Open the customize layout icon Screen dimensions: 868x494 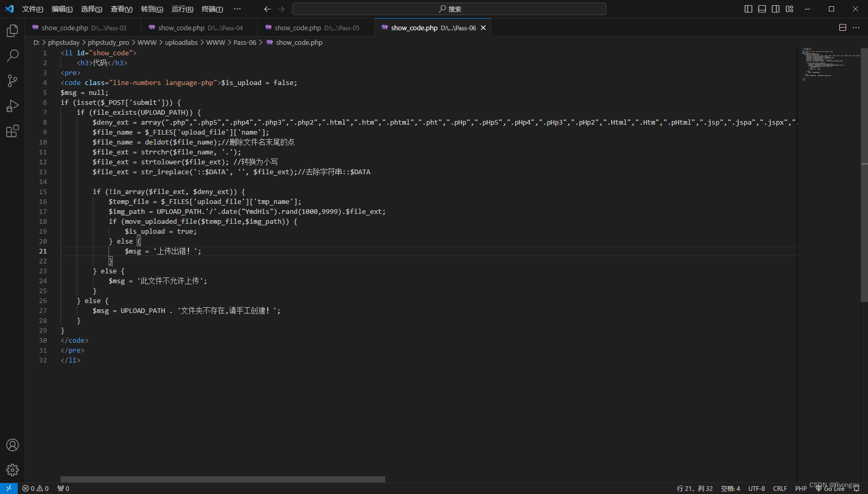tap(790, 9)
